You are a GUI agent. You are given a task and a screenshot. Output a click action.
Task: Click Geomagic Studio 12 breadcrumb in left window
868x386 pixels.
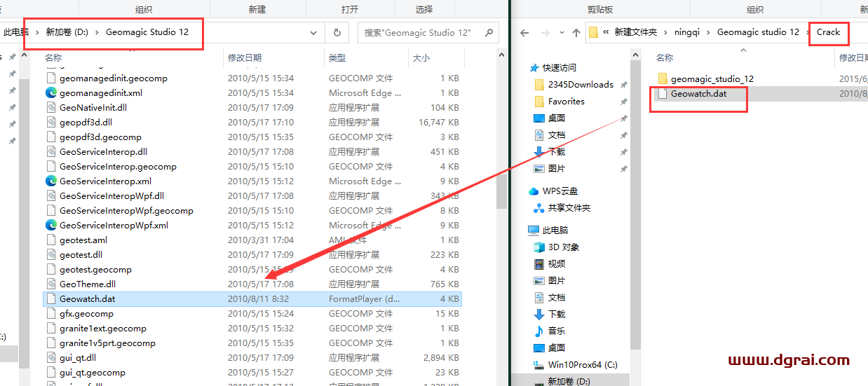pos(147,32)
